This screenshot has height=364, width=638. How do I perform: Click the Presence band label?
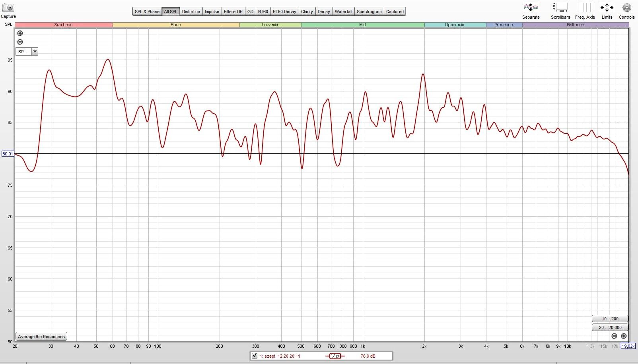504,25
